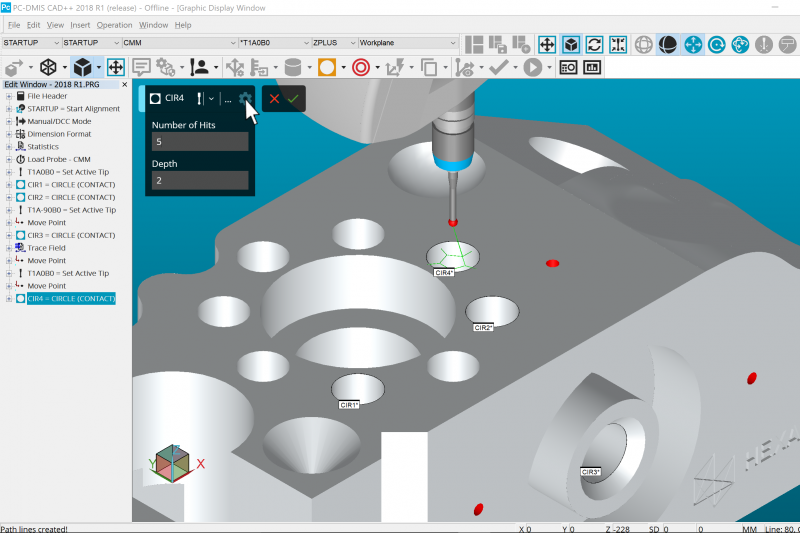Open the Insert menu
This screenshot has width=800, height=533.
[80, 25]
